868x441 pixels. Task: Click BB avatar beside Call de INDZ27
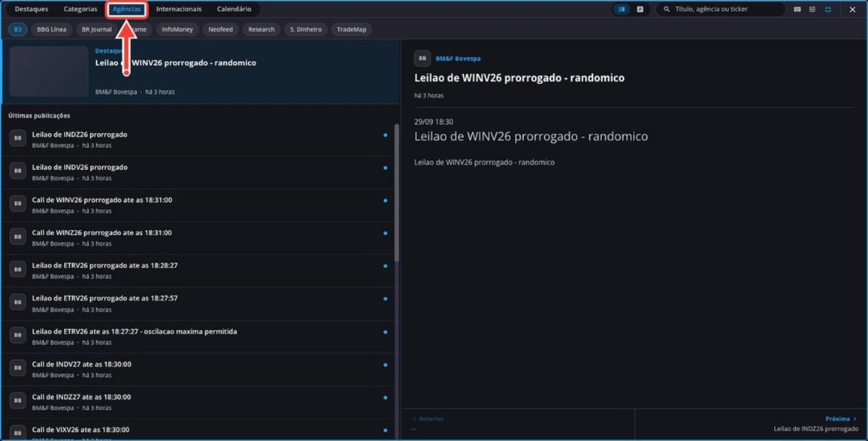click(x=18, y=401)
